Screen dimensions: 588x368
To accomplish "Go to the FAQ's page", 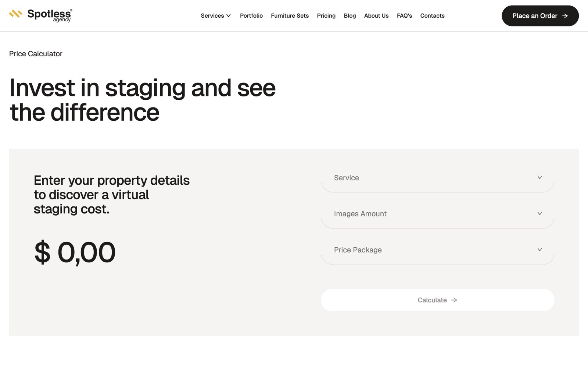I will (x=404, y=16).
